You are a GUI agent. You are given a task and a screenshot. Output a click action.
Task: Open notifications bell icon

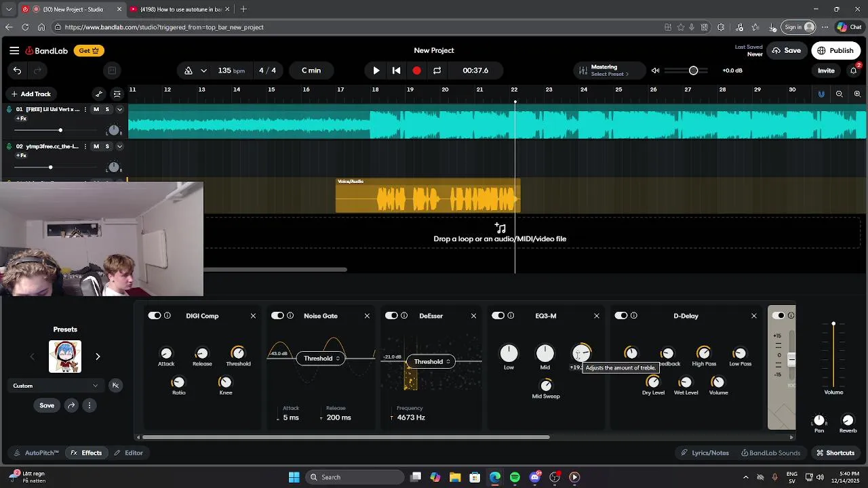(854, 70)
